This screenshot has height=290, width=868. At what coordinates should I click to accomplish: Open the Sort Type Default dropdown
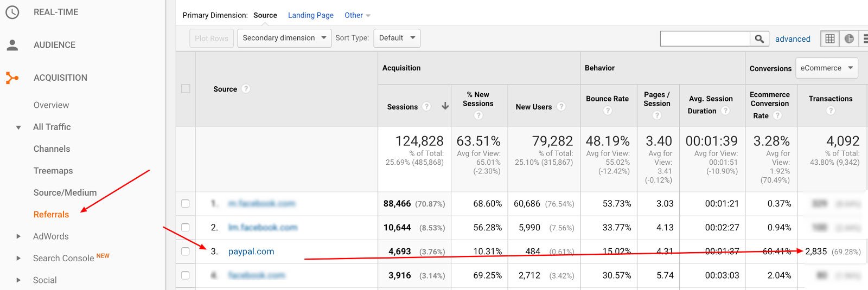click(x=397, y=38)
